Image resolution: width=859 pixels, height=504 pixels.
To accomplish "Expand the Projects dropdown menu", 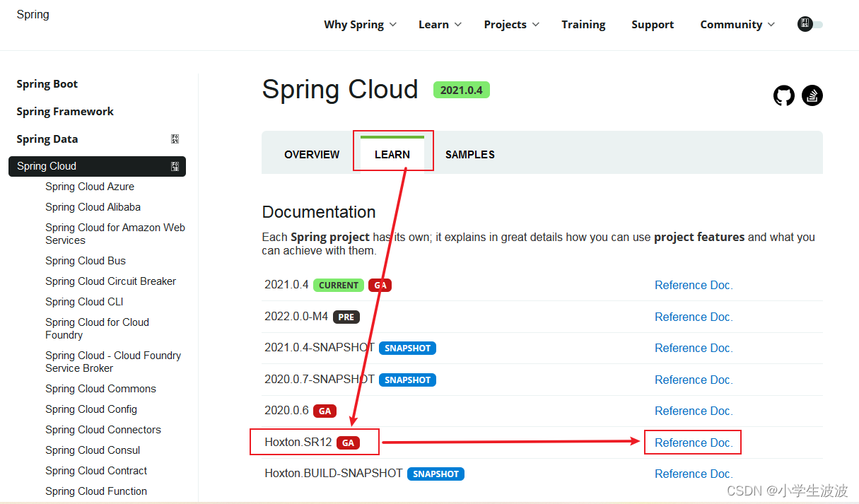I will click(512, 25).
